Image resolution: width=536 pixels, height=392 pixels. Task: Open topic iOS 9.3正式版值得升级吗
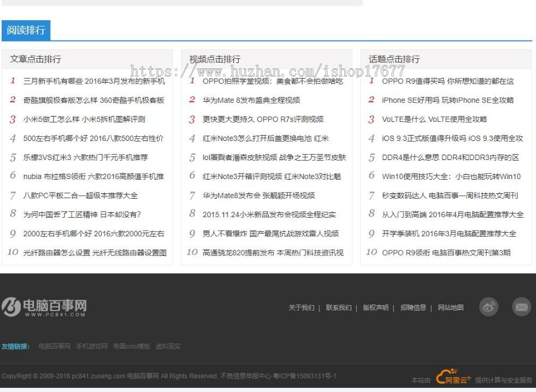point(453,138)
